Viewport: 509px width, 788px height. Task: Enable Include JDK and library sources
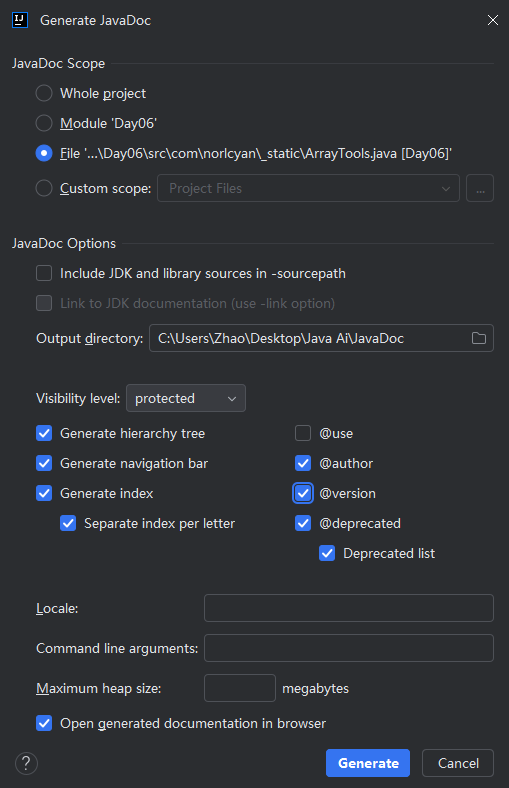[44, 273]
